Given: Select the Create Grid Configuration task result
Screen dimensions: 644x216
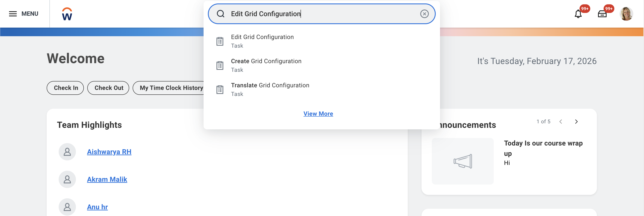Looking at the screenshot, I should click(266, 65).
